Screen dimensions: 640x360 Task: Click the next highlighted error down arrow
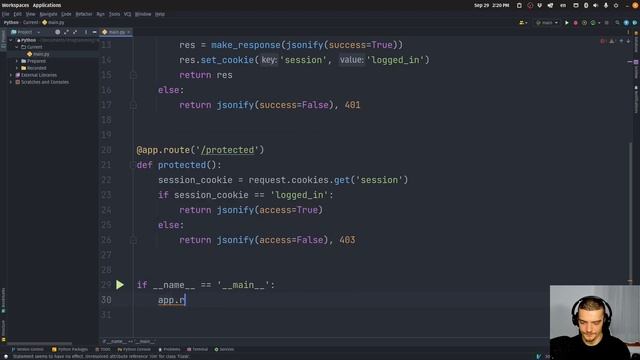(629, 41)
